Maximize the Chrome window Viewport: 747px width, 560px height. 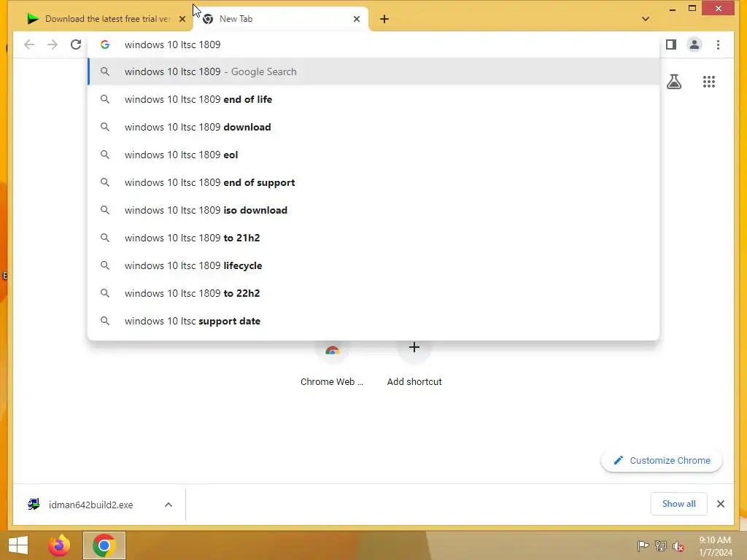pyautogui.click(x=692, y=8)
